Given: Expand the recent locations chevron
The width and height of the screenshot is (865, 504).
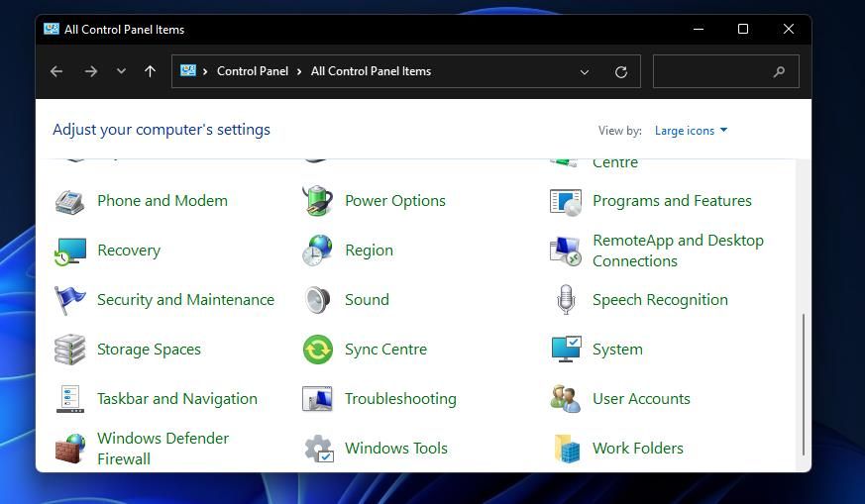Looking at the screenshot, I should [121, 71].
